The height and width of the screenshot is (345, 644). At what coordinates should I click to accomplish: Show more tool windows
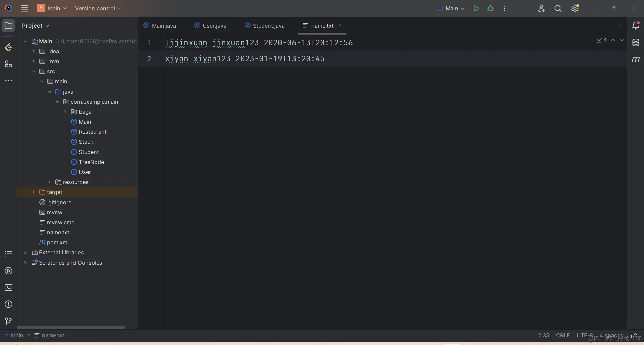click(8, 81)
